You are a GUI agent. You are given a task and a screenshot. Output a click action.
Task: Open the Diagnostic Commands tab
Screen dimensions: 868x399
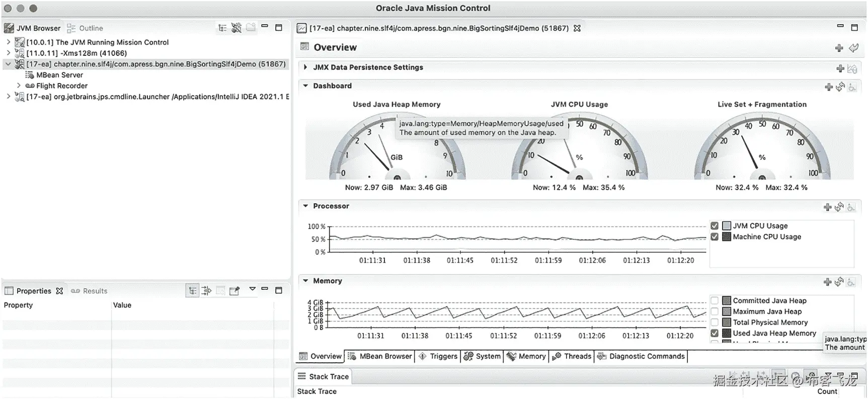(x=641, y=356)
